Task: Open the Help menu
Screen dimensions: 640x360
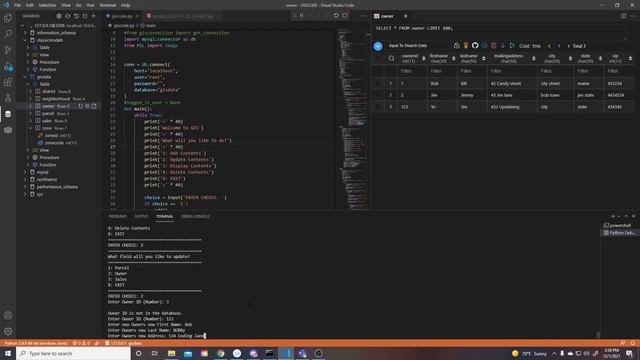Action: [125, 5]
